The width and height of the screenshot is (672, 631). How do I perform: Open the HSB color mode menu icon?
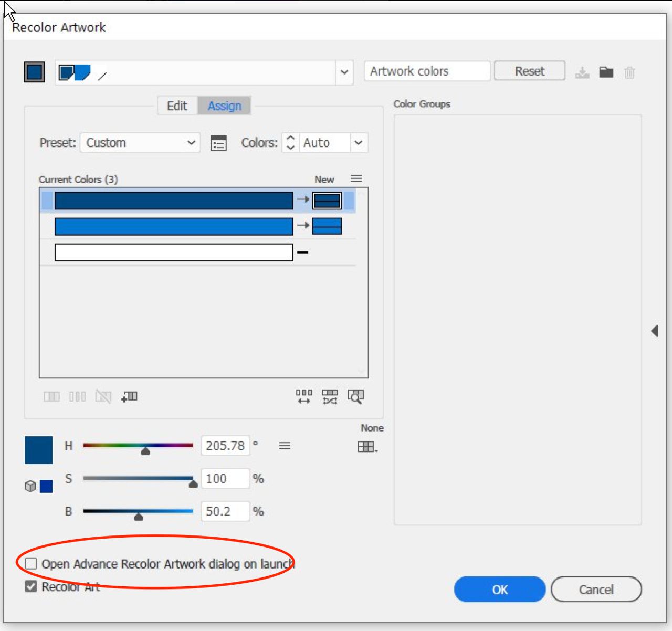coord(285,446)
